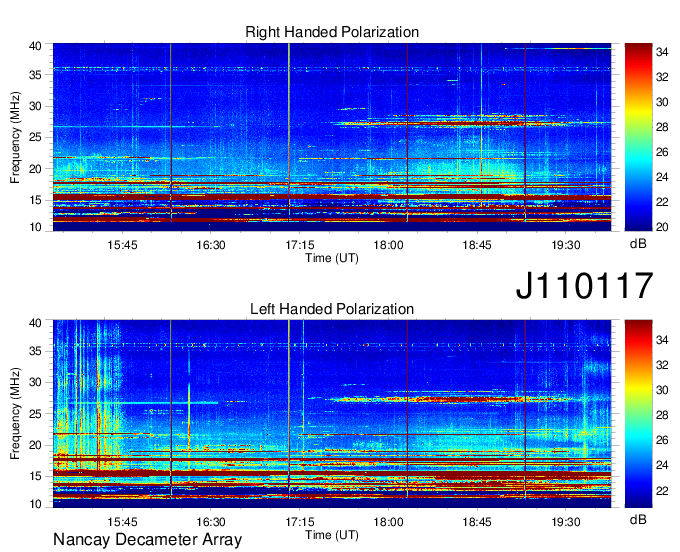Click the 20 MHz tick of Right Handed plot
This screenshot has height=552, width=680.
[36, 169]
